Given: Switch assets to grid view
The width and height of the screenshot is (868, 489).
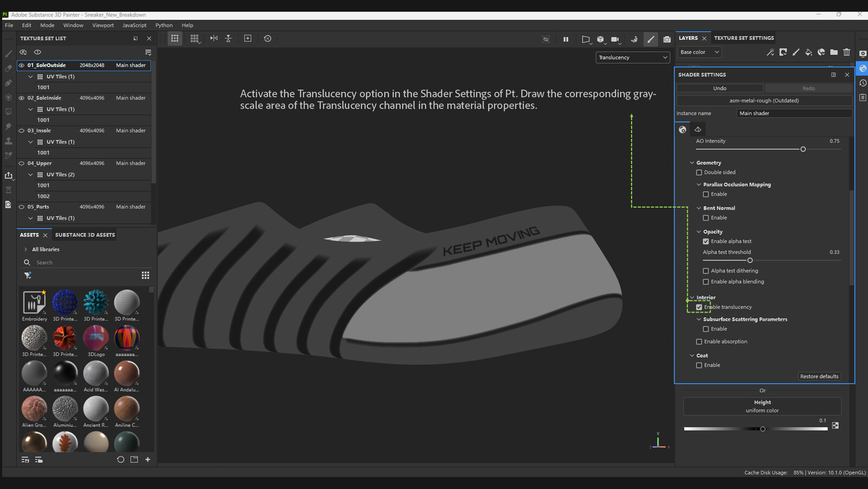Looking at the screenshot, I should [x=145, y=275].
